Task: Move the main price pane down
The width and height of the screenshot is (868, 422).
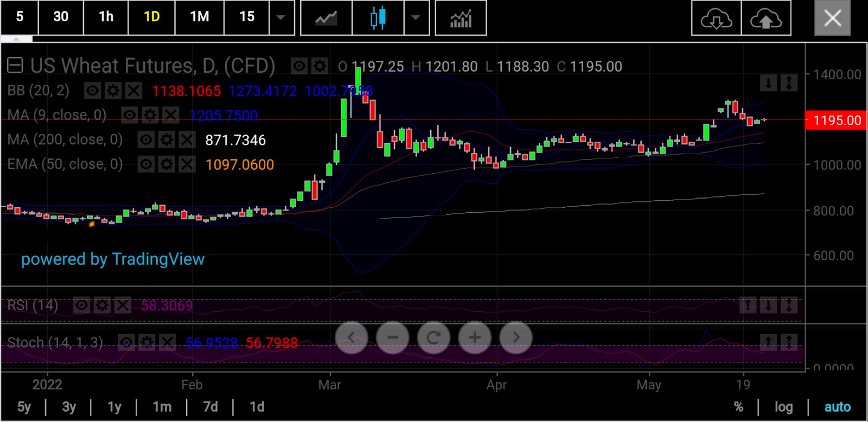Action: tap(768, 83)
